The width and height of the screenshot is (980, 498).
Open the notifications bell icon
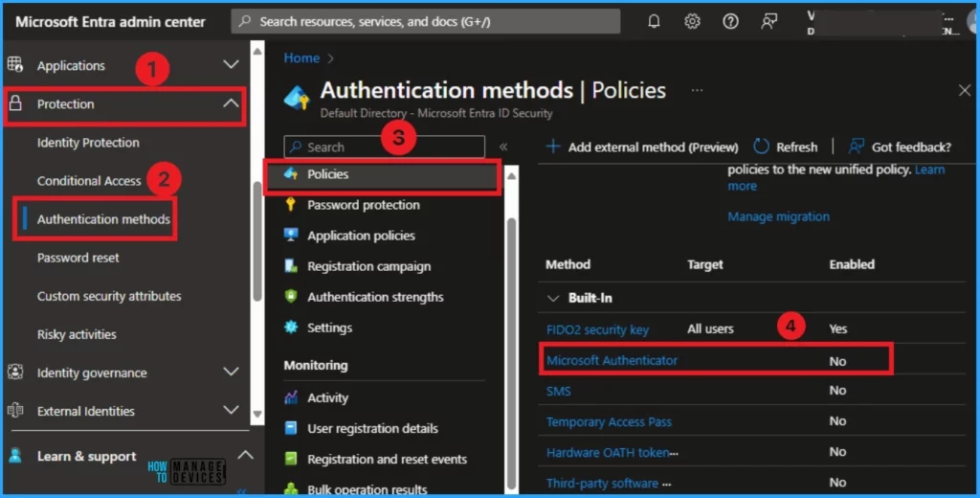654,21
